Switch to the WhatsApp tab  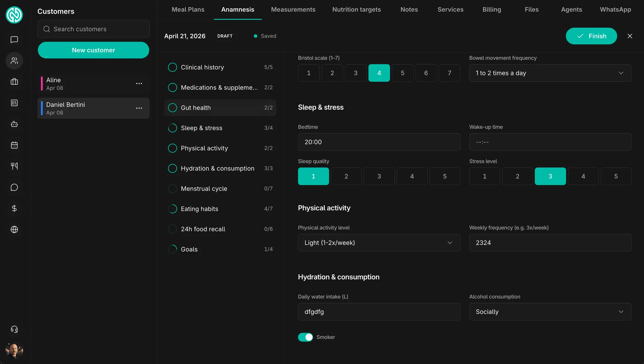pos(615,9)
